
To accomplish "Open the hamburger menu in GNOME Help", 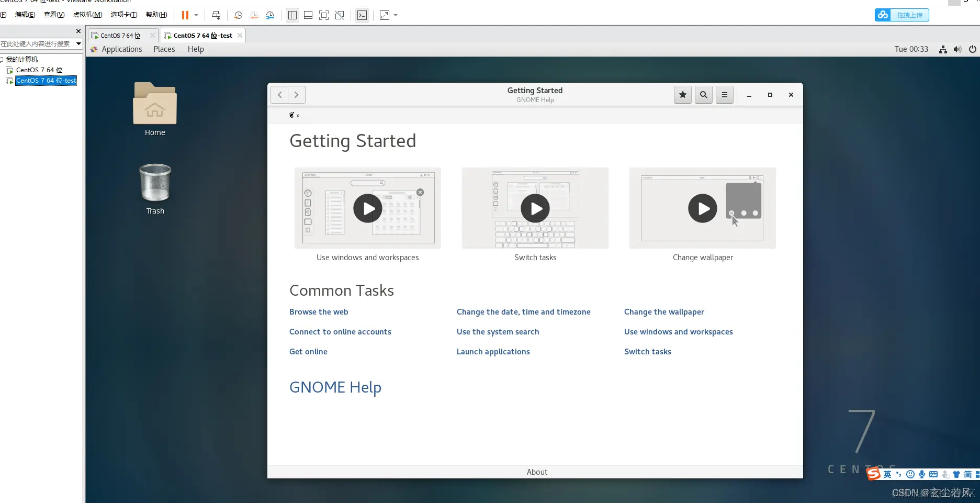I will 725,95.
